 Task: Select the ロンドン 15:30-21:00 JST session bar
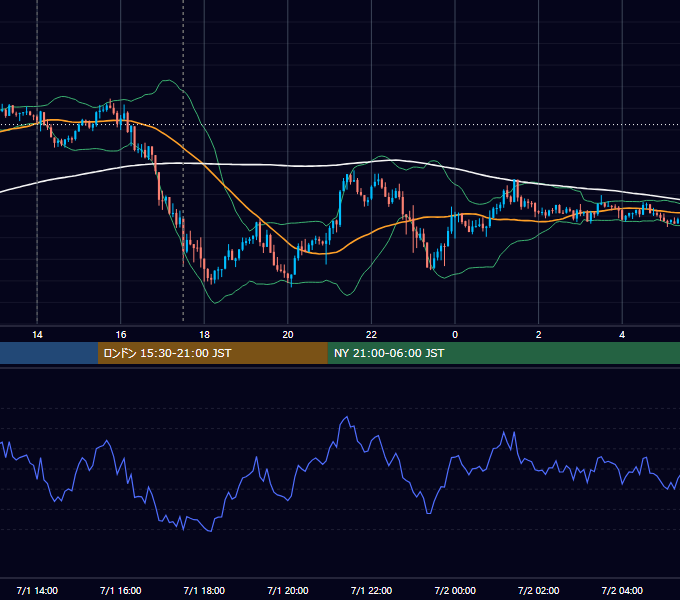click(212, 353)
